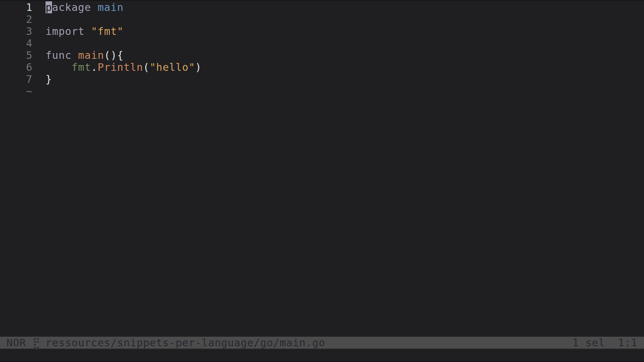Click the 1:1 cursor position indicator

[x=627, y=343]
